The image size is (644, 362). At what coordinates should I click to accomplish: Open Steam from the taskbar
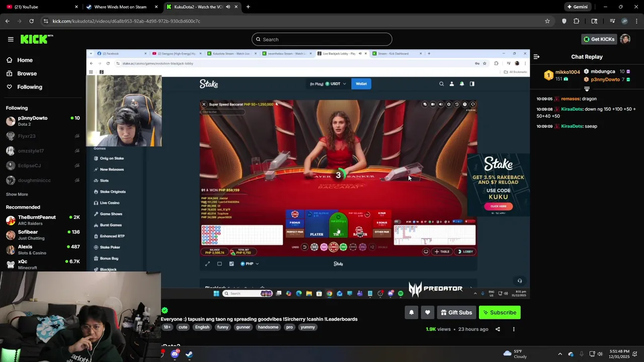point(189,354)
